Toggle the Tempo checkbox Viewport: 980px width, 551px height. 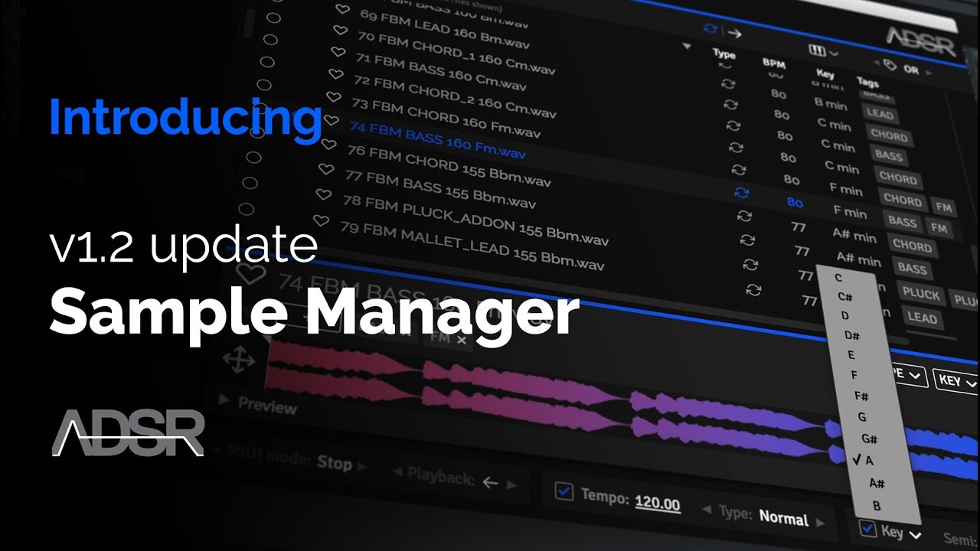tap(563, 492)
